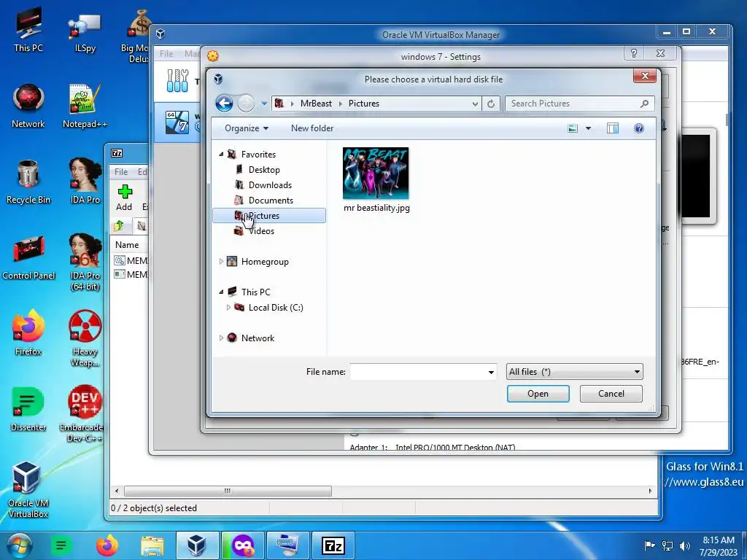
Task: Select the mr beastiality.jpg thumbnail
Action: [x=376, y=174]
